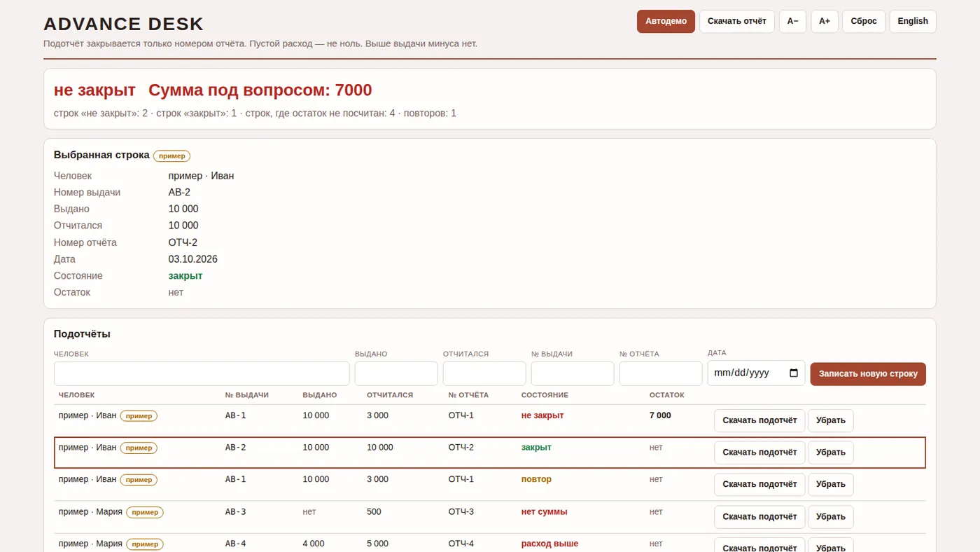Click the № выдачи input field
The width and height of the screenshot is (980, 552).
(573, 373)
